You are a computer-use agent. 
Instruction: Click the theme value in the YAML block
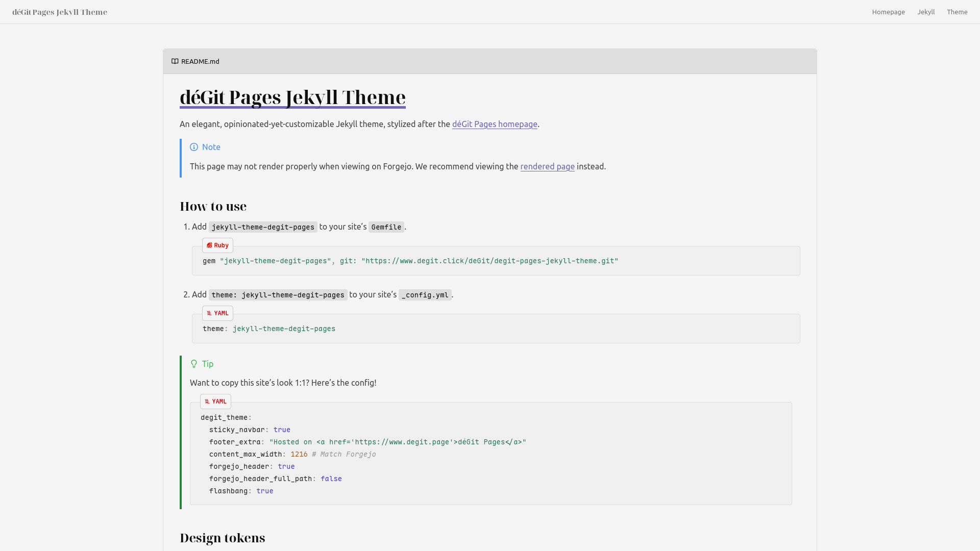tap(284, 329)
